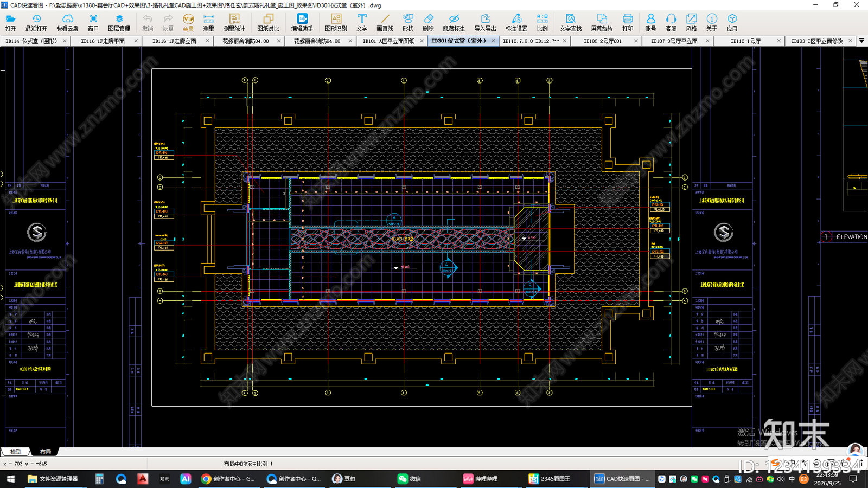Switch to the ID116-1F走廊立面 tab
The image size is (868, 488).
click(x=174, y=41)
